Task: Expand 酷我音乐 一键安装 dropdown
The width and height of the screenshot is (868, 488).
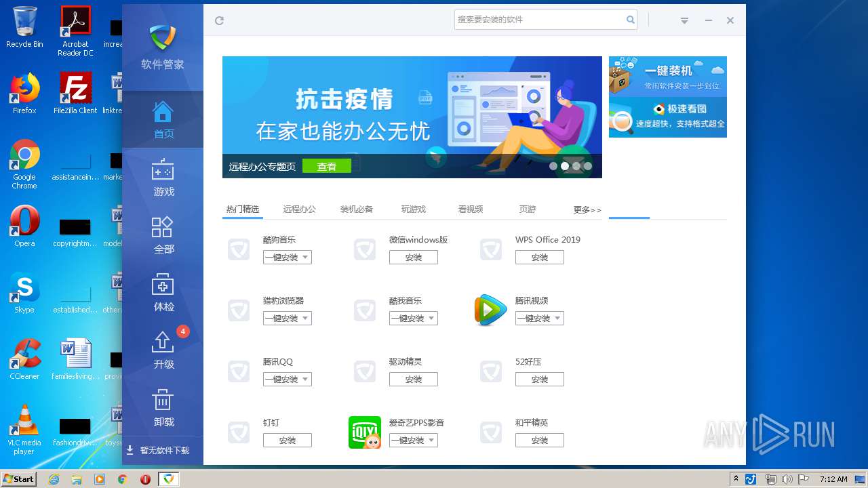Action: pyautogui.click(x=432, y=319)
